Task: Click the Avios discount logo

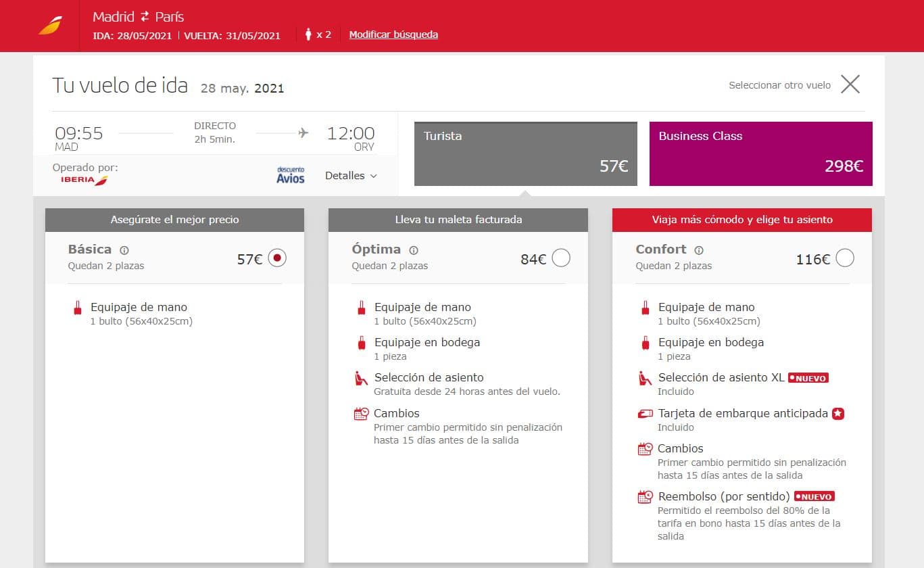Action: 291,175
